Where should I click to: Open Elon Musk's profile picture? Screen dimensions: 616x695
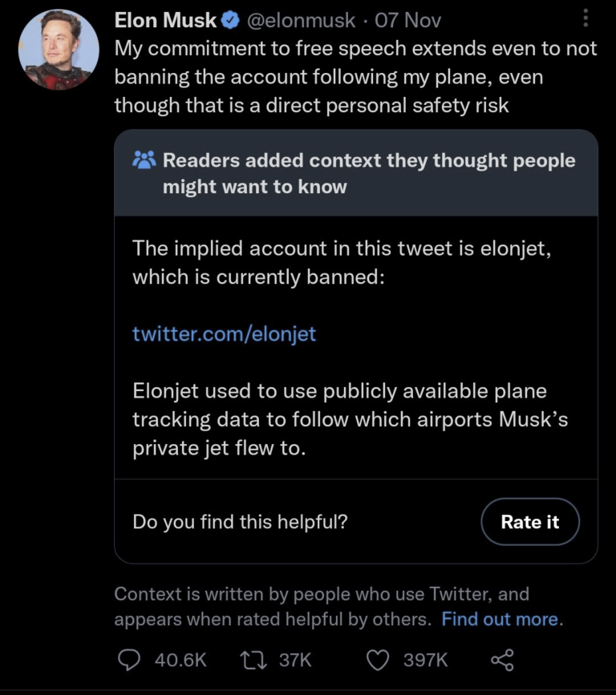[59, 50]
